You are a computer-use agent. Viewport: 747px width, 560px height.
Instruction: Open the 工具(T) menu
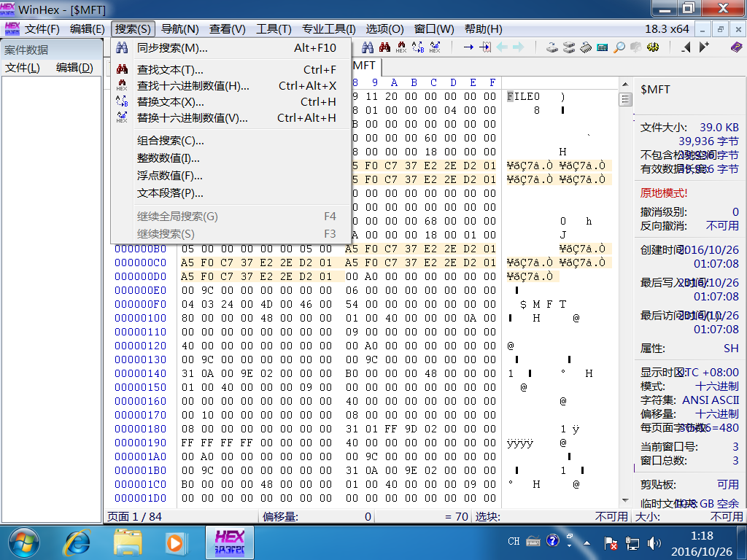(274, 29)
